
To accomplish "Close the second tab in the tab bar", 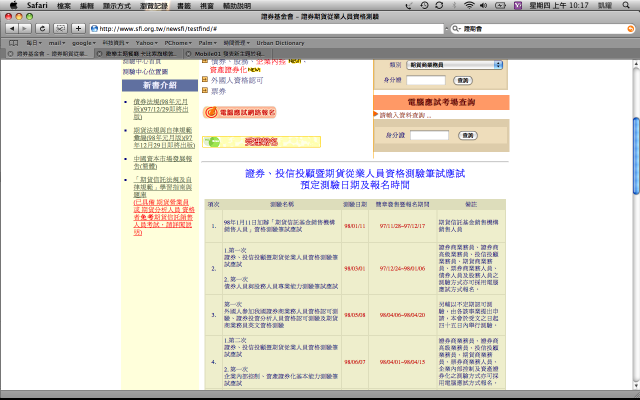I will [x=100, y=54].
